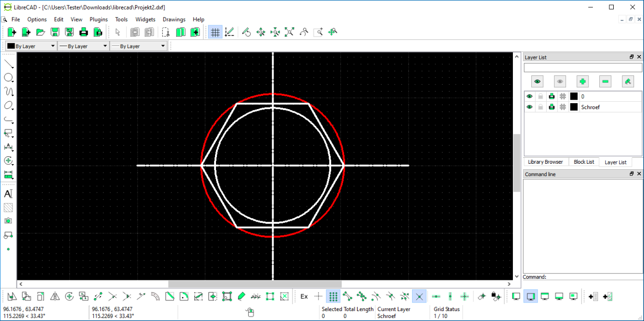Screen dimensions: 644x321
Task: Select the Mirror modify tool
Action: click(x=55, y=296)
